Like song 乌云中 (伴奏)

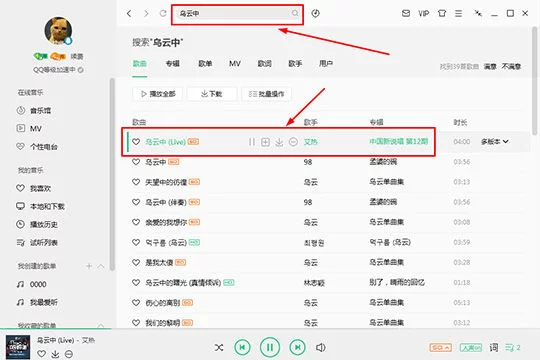[136, 202]
